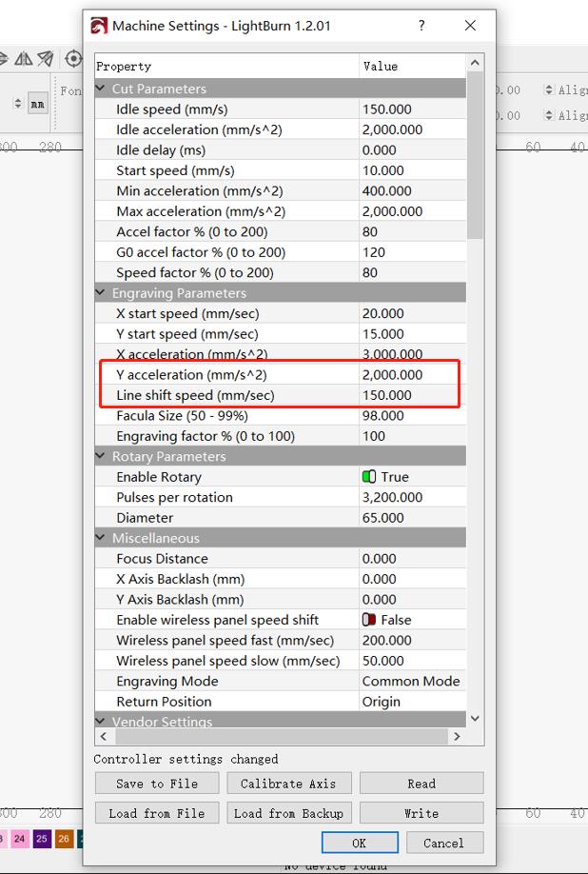Edit the Min acceleration value 400.000

coord(413,190)
